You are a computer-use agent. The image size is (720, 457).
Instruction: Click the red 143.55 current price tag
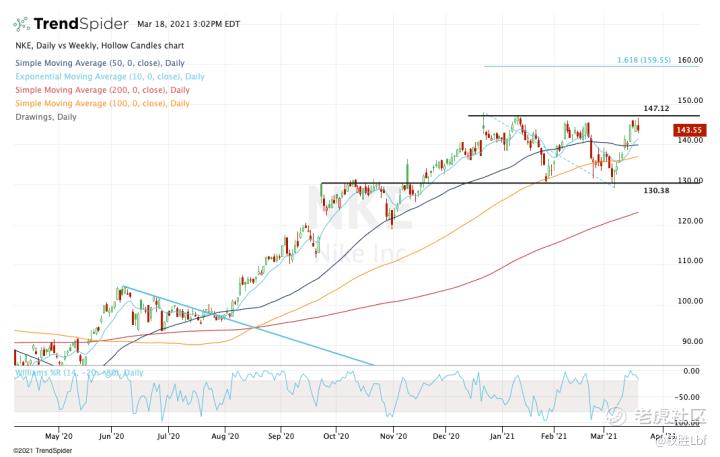(688, 130)
